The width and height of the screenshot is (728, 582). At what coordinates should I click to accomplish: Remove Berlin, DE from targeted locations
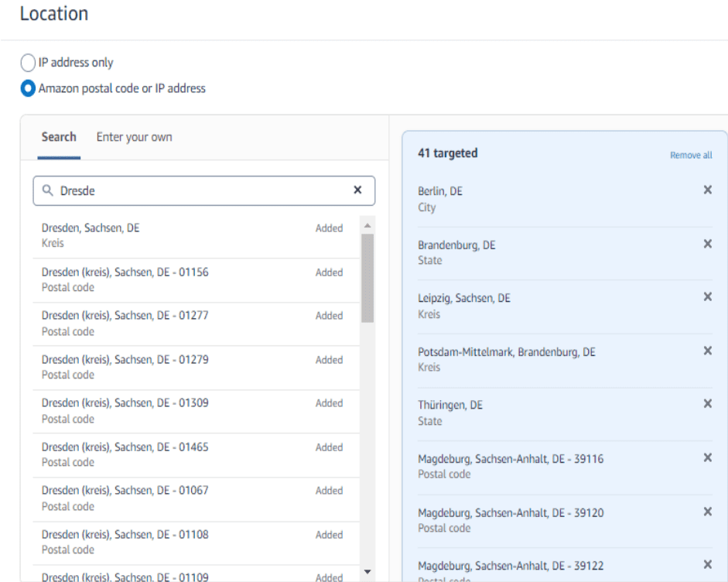tap(706, 190)
